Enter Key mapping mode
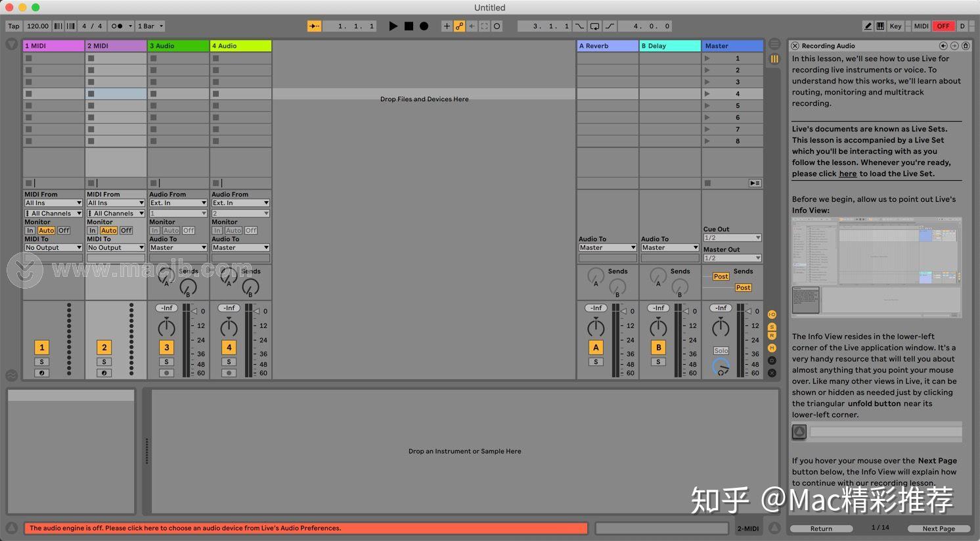980x541 pixels. coord(896,26)
